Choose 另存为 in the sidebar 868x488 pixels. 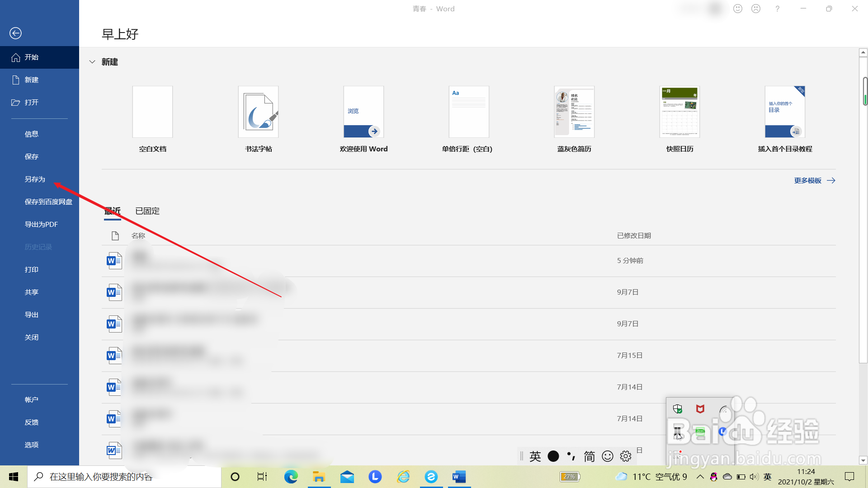coord(39,179)
